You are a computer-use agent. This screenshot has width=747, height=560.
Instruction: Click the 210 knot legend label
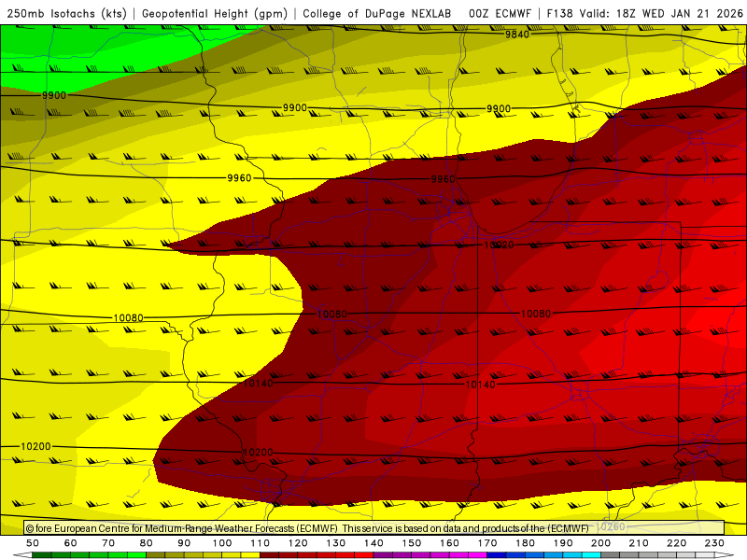(x=639, y=543)
